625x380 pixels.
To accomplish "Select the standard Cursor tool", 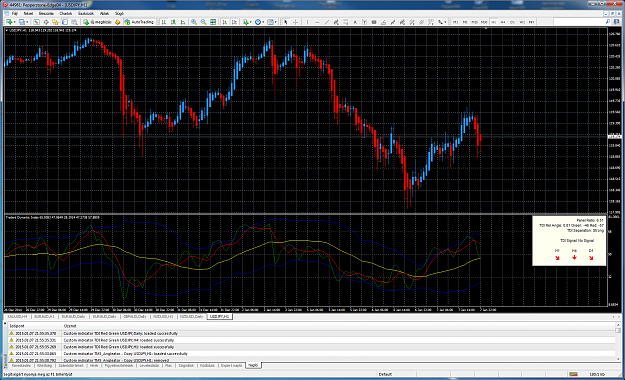I will click(286, 22).
